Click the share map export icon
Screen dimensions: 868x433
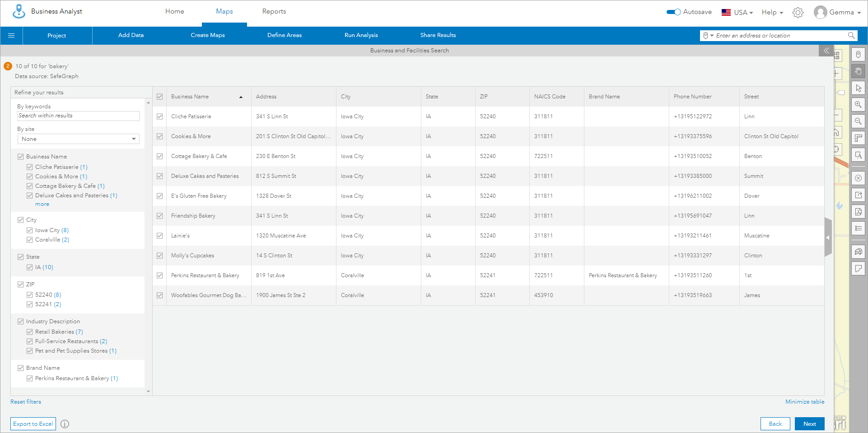[858, 195]
